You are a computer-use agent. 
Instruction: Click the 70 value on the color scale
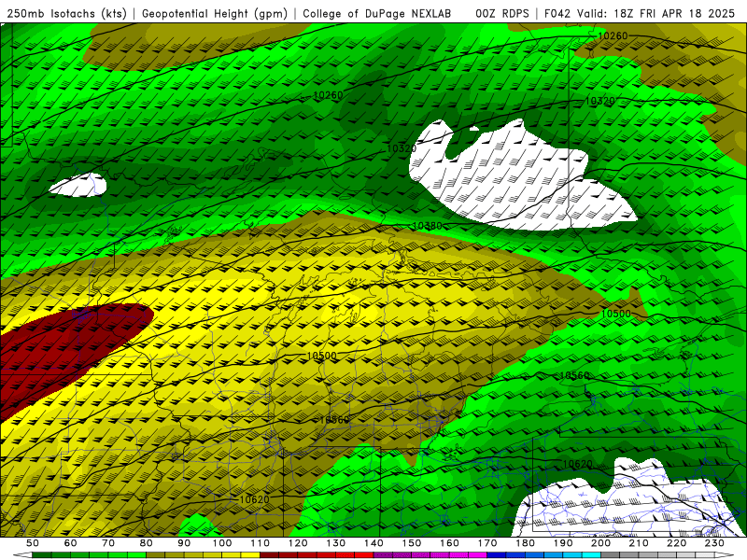pos(108,543)
